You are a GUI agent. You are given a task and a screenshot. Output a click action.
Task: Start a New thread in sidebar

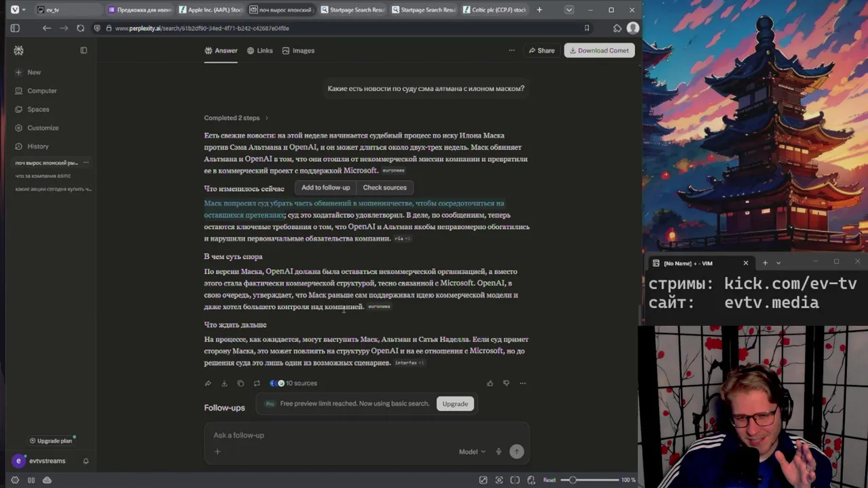coord(28,72)
